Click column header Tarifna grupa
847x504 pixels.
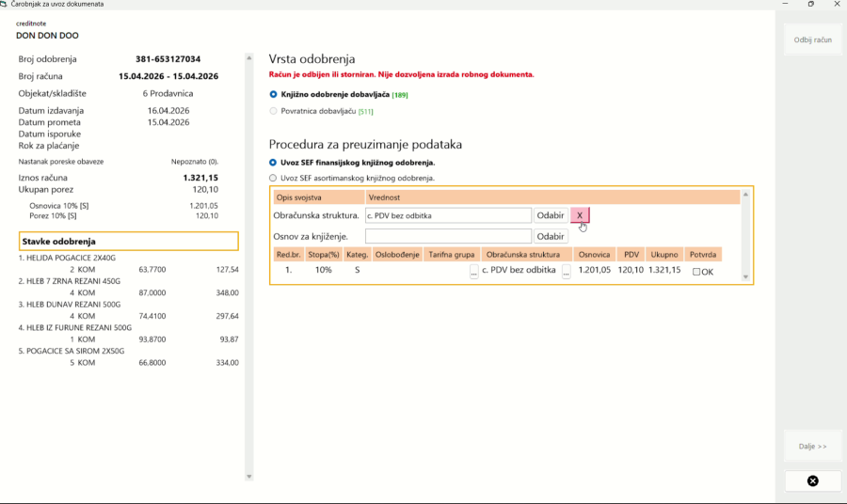[x=452, y=255]
